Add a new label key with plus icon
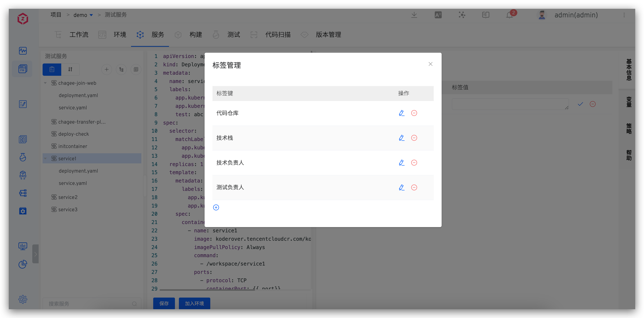Image resolution: width=644 pixels, height=318 pixels. [216, 207]
